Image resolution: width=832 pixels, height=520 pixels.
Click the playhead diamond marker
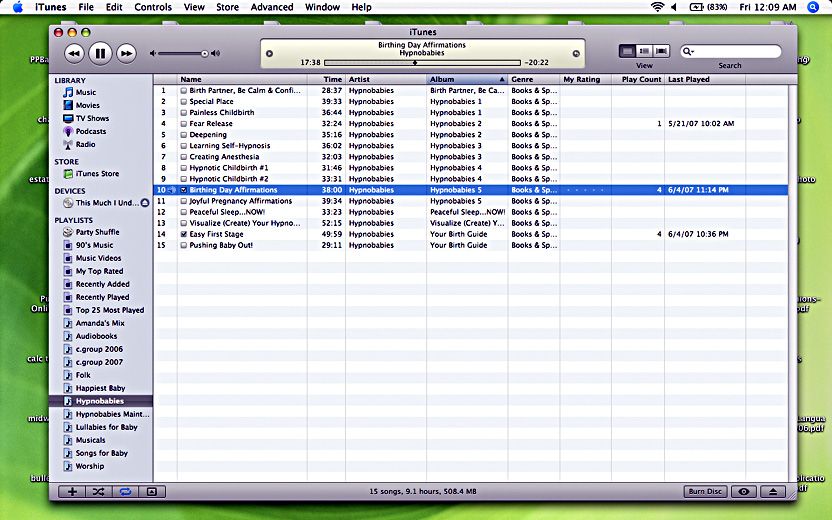point(415,63)
